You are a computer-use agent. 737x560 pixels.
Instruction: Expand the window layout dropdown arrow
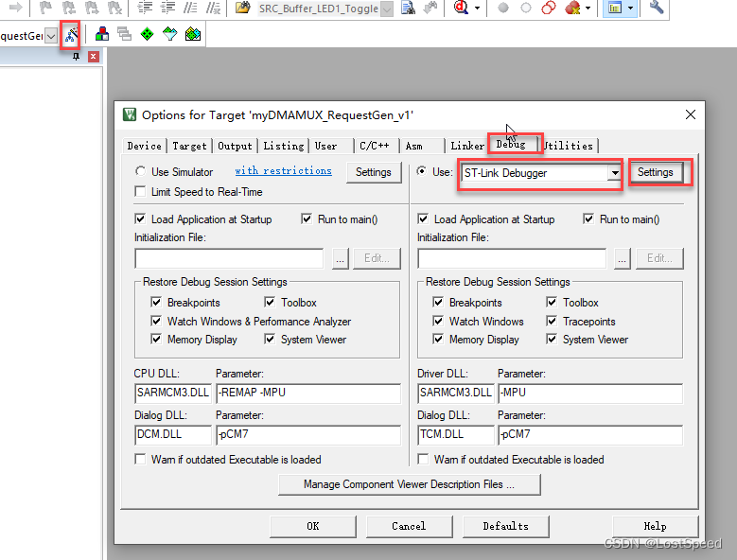pos(630,8)
